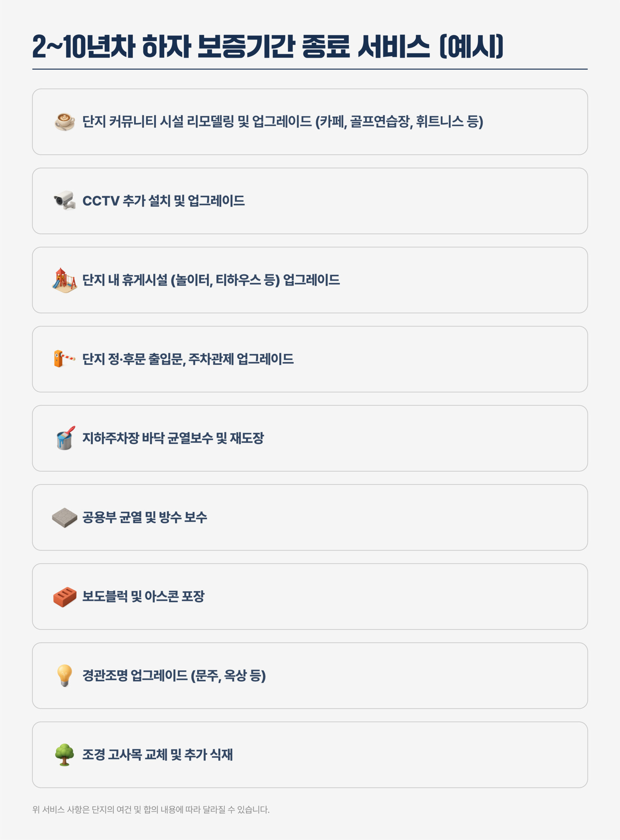Click the 조경 고사목 교체 및 추가 식재 text
Viewport: 620px width, 840px height.
point(157,755)
